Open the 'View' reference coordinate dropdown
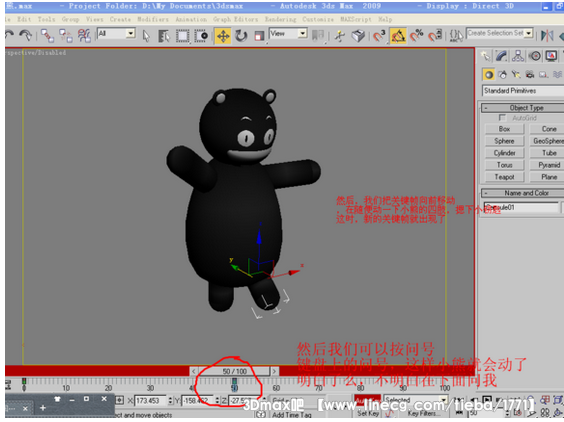Viewport: 564px width, 422px height. 288,34
